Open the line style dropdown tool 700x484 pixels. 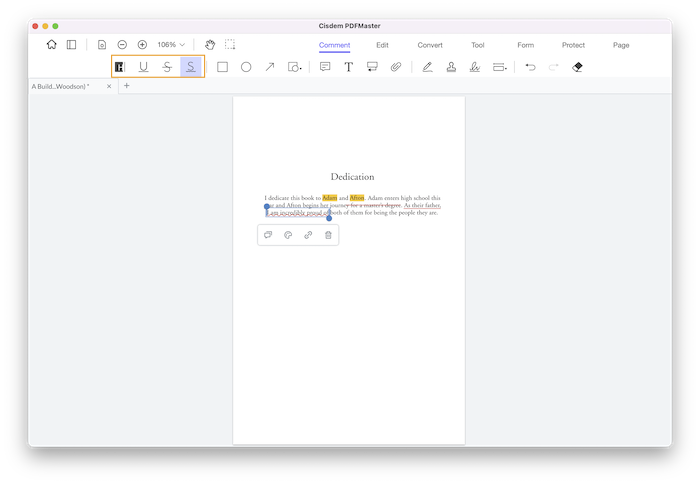coord(500,67)
